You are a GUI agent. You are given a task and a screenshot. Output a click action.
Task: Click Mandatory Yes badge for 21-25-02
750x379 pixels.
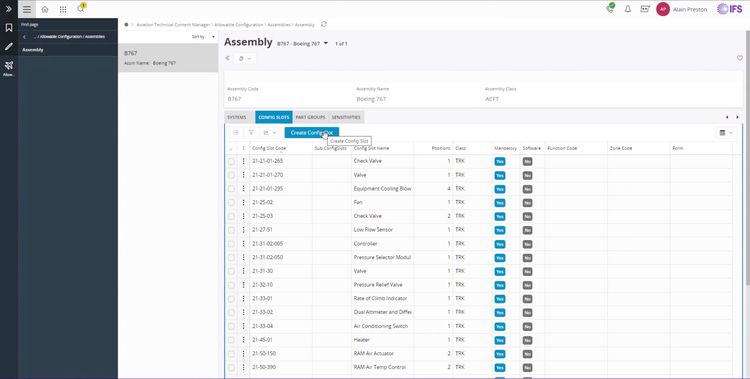[499, 203]
